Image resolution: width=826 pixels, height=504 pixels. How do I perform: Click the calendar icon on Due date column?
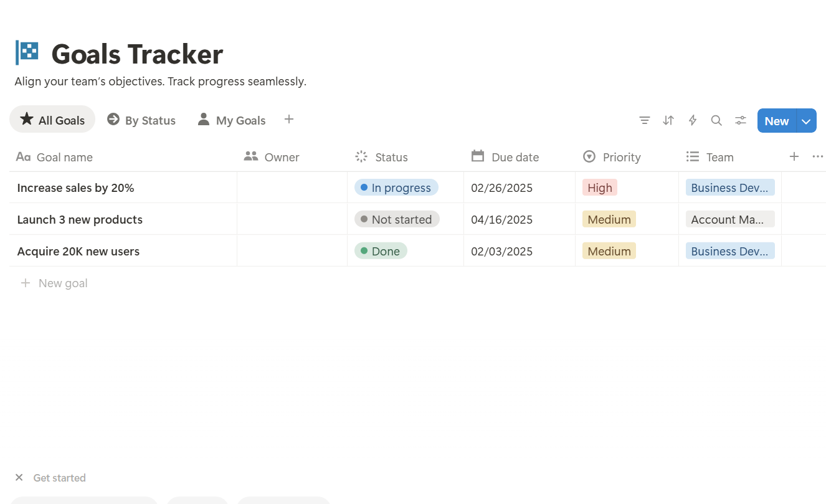(x=477, y=156)
